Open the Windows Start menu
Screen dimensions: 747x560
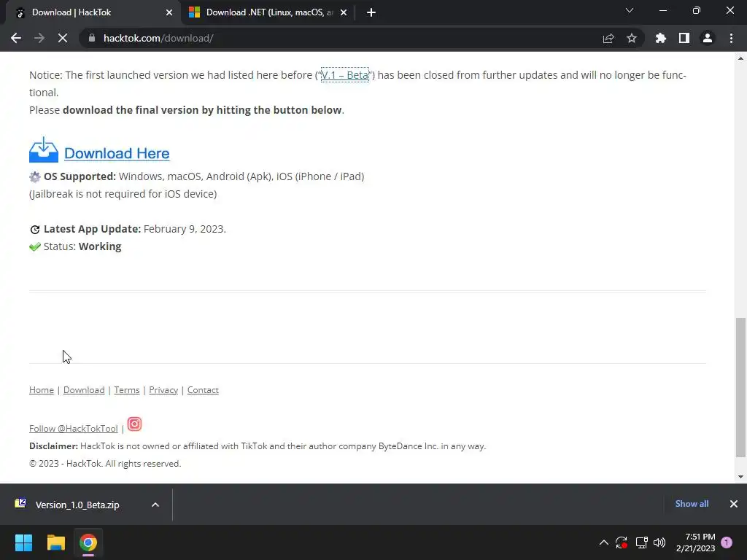(x=23, y=542)
